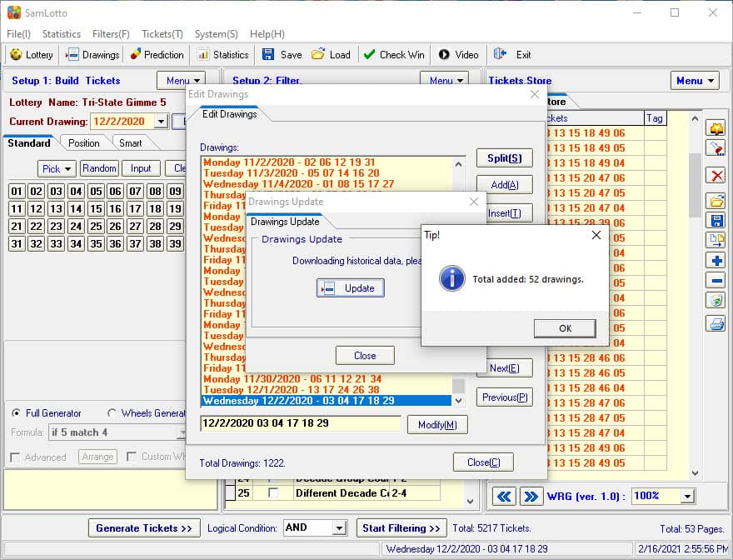Click the Exit toolbar icon
This screenshot has height=560, width=733.
[500, 54]
